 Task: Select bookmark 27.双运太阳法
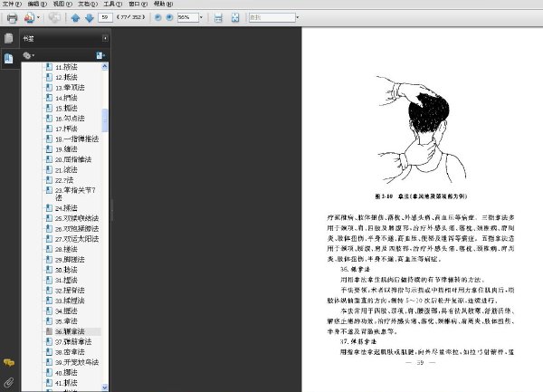point(77,239)
